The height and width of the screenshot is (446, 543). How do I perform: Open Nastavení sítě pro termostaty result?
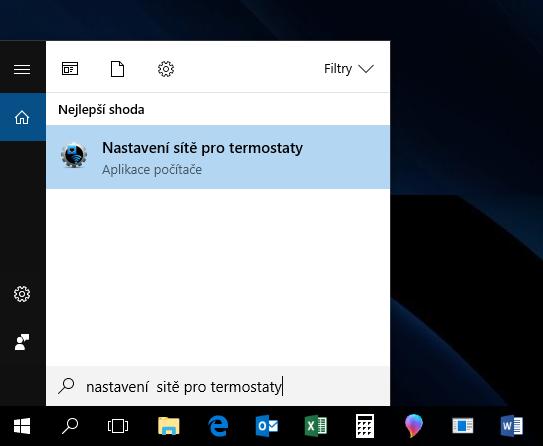(218, 157)
